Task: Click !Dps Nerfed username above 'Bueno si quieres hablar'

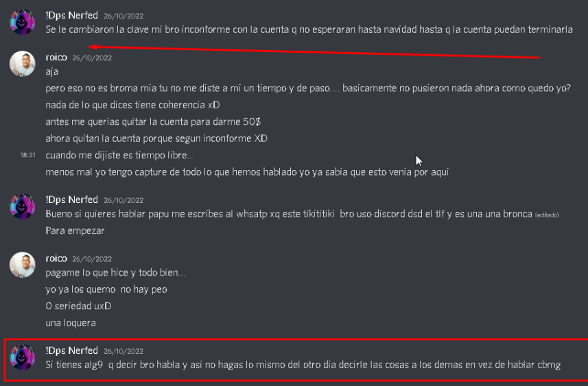Action: [71, 200]
